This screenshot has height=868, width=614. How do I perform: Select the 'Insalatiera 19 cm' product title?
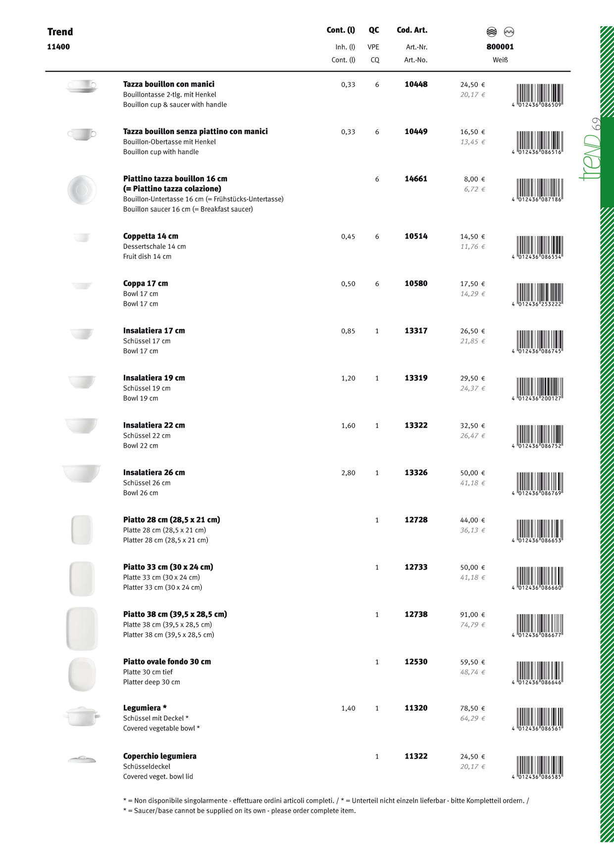(154, 378)
